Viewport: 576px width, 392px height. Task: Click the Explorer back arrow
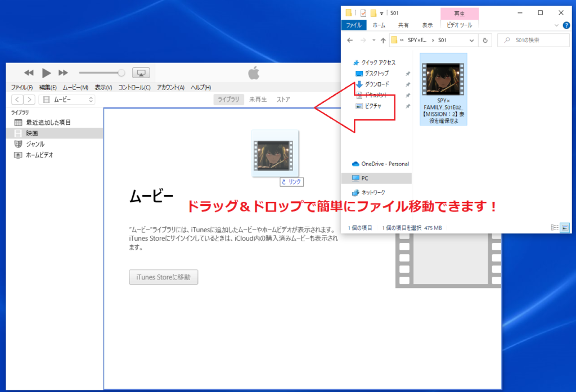pos(350,40)
